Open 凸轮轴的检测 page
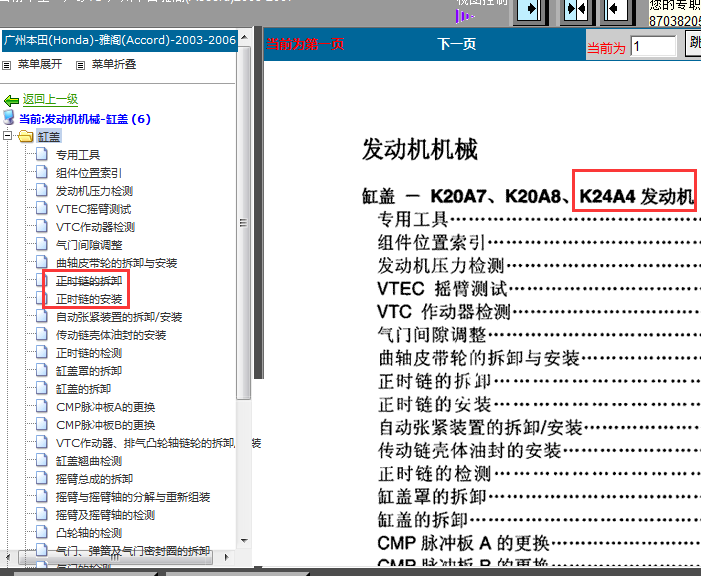The height and width of the screenshot is (576, 701). [x=89, y=533]
